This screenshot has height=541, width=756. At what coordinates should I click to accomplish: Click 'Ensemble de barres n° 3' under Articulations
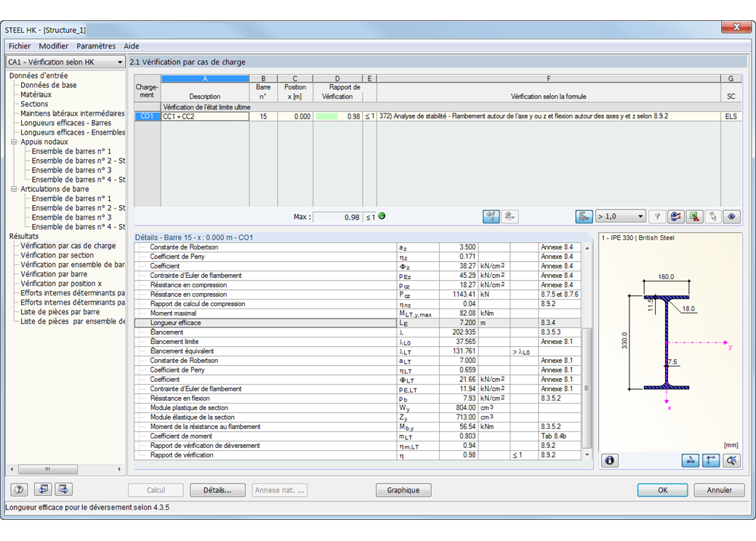click(71, 217)
